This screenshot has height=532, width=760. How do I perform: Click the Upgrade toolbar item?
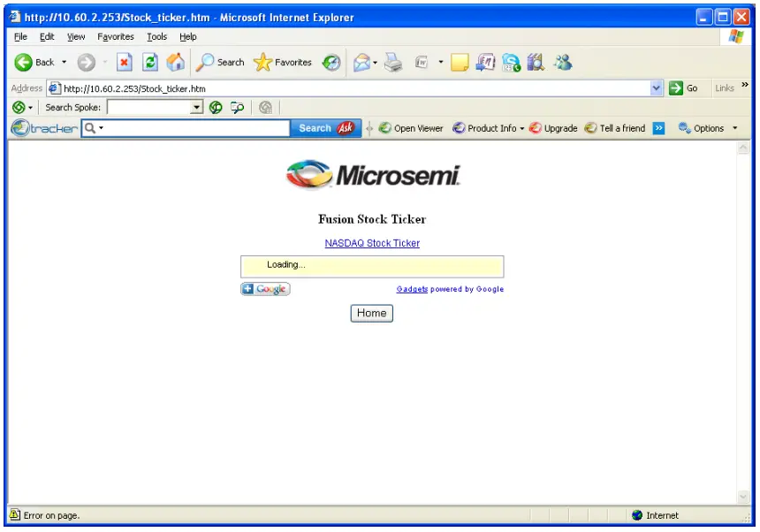coord(553,128)
